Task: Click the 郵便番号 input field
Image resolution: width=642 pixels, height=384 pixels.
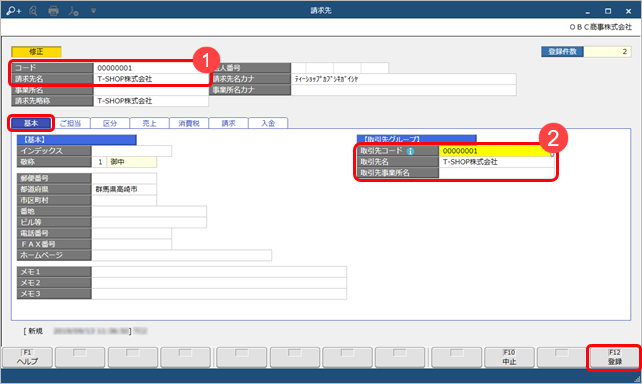Action: click(x=124, y=178)
